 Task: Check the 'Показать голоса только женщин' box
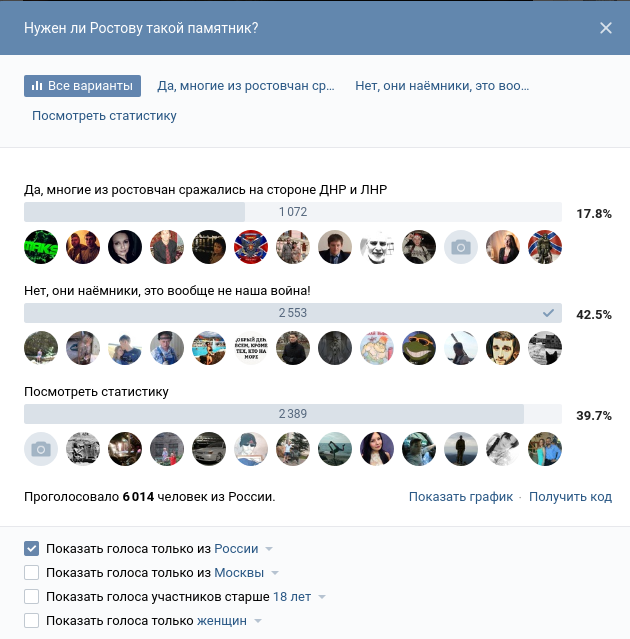[31, 621]
